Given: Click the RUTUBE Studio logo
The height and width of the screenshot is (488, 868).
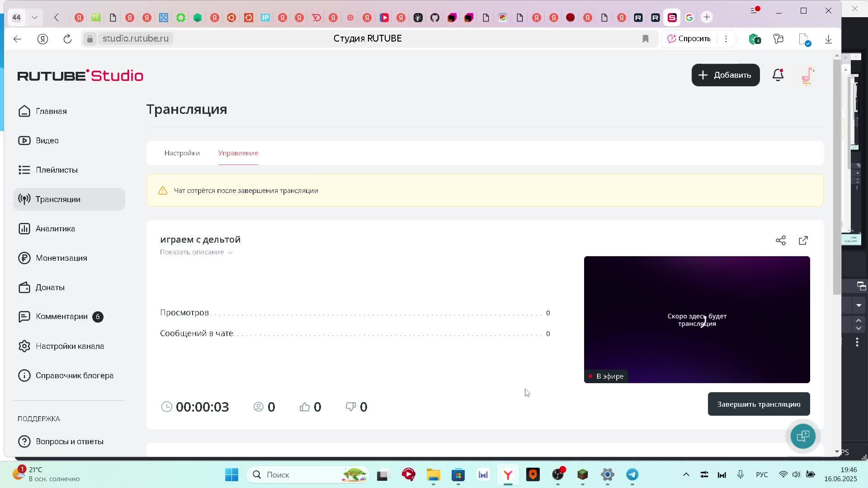Looking at the screenshot, I should (80, 75).
